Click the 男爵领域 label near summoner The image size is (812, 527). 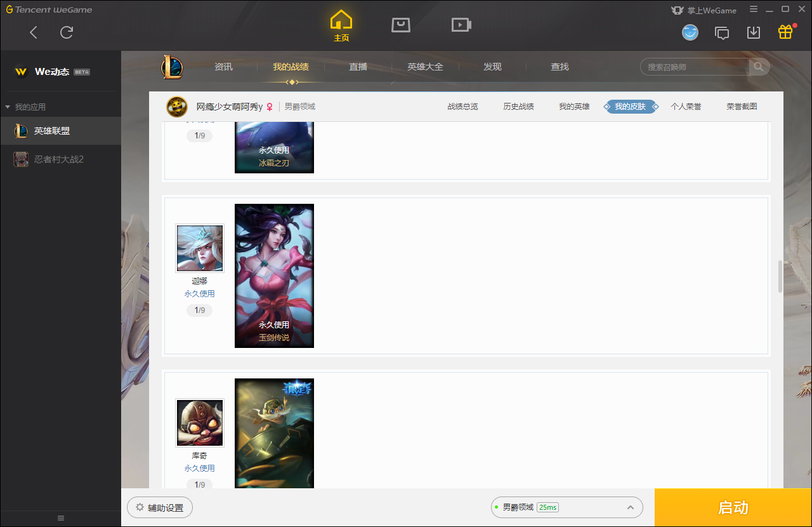[299, 107]
